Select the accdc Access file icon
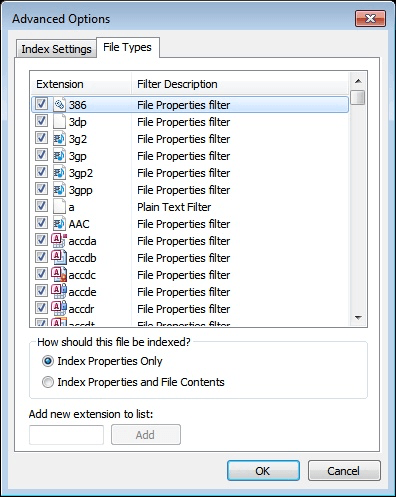Screen dimensions: 396x497 click(x=59, y=275)
